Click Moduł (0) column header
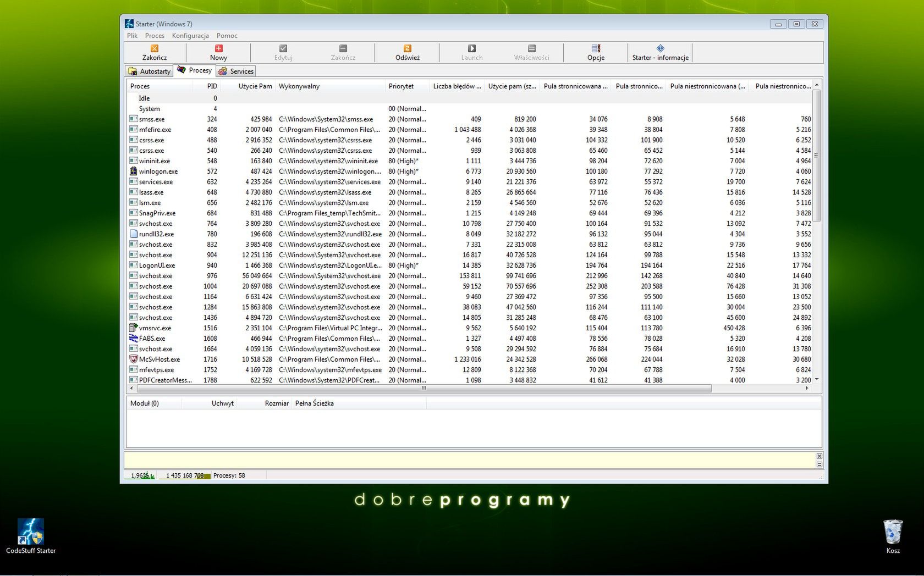Screen dimensions: 924x576 pos(154,403)
